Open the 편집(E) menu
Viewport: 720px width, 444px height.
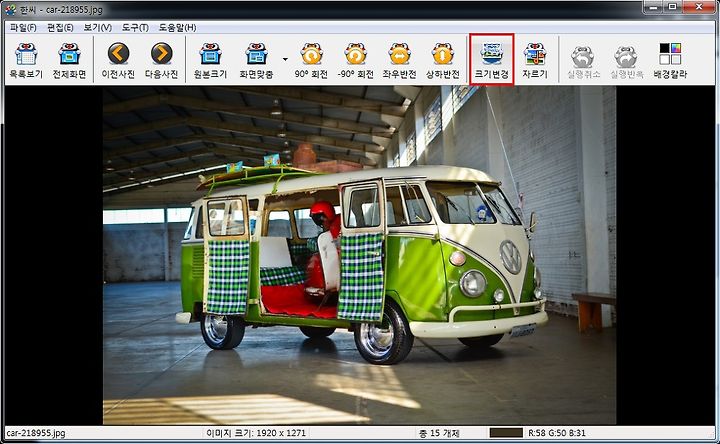(60, 28)
